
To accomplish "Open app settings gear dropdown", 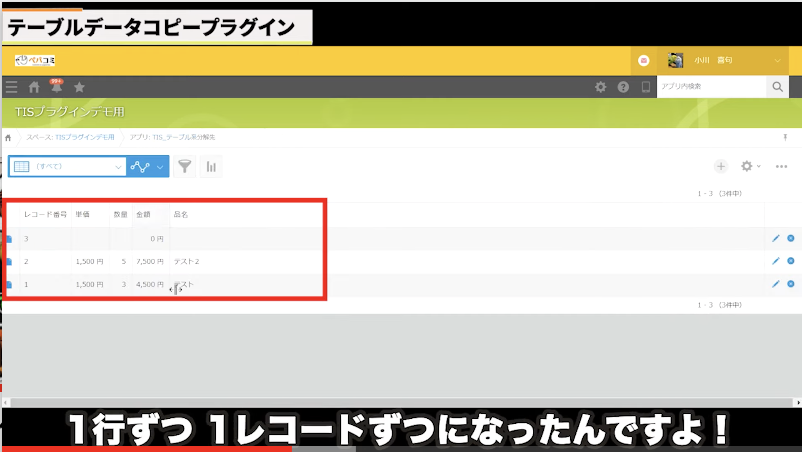I will [x=750, y=166].
